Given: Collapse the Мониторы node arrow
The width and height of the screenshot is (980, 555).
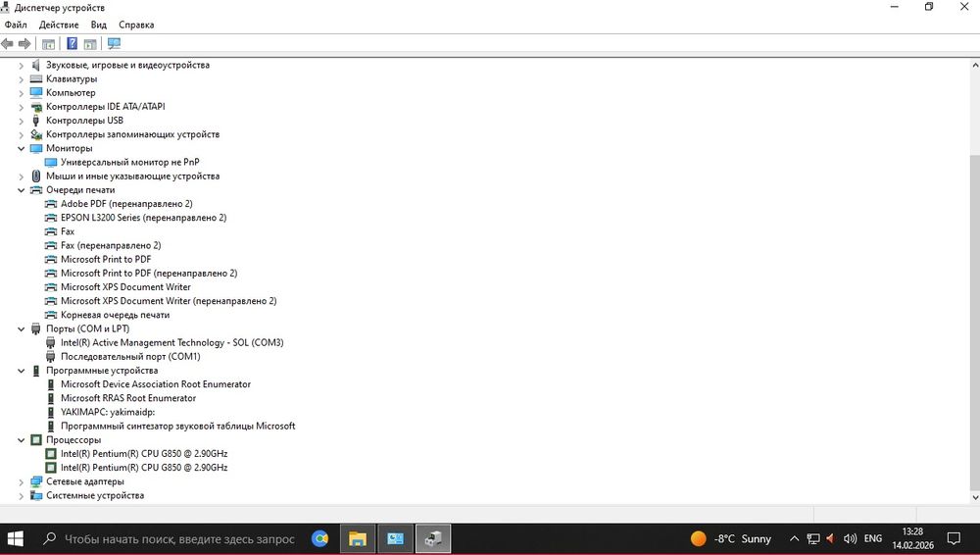Looking at the screenshot, I should [22, 149].
